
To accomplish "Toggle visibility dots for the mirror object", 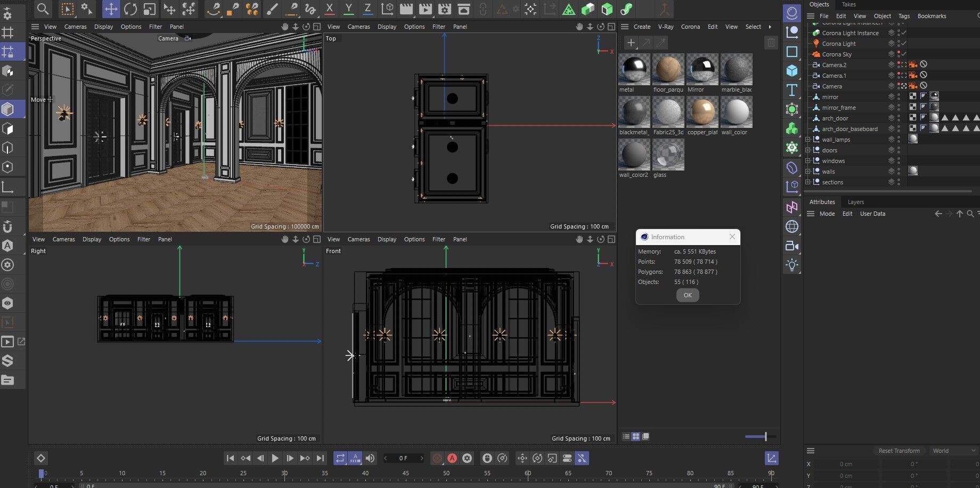I will 899,96.
